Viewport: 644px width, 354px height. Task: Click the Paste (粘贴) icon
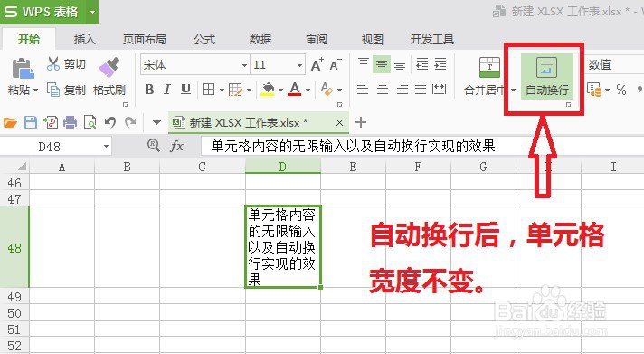23,68
